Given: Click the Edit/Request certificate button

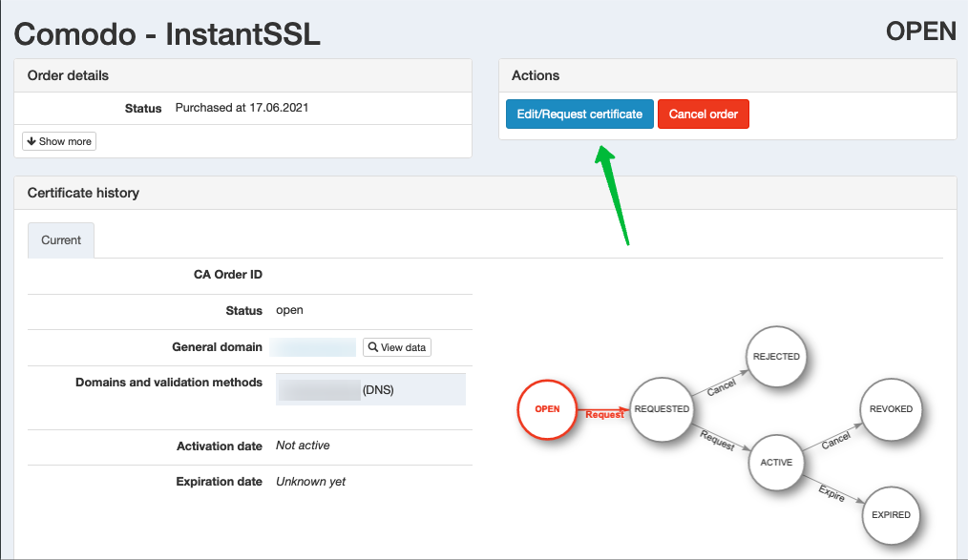Looking at the screenshot, I should coord(579,114).
